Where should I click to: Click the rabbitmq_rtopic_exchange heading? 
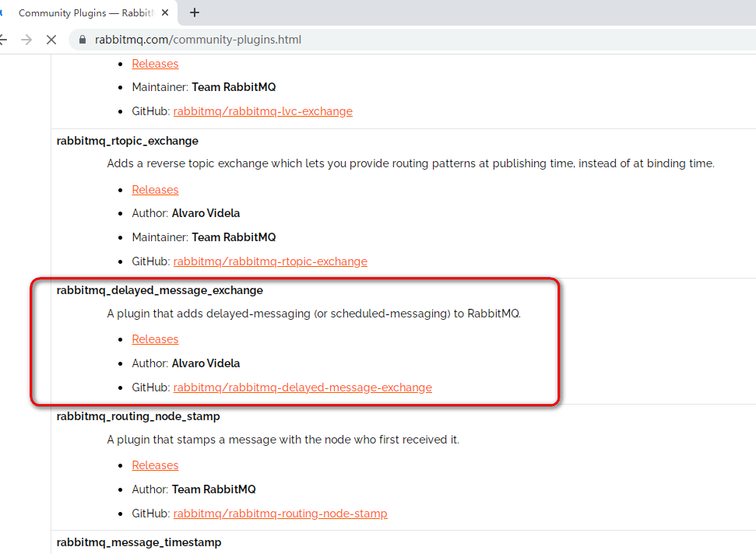click(127, 141)
